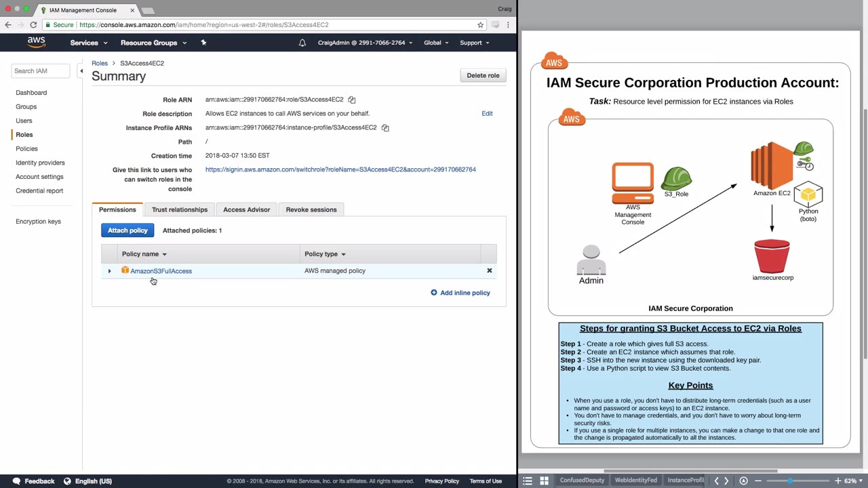Click the circled compass icon in diagram toolbar

[743, 481]
